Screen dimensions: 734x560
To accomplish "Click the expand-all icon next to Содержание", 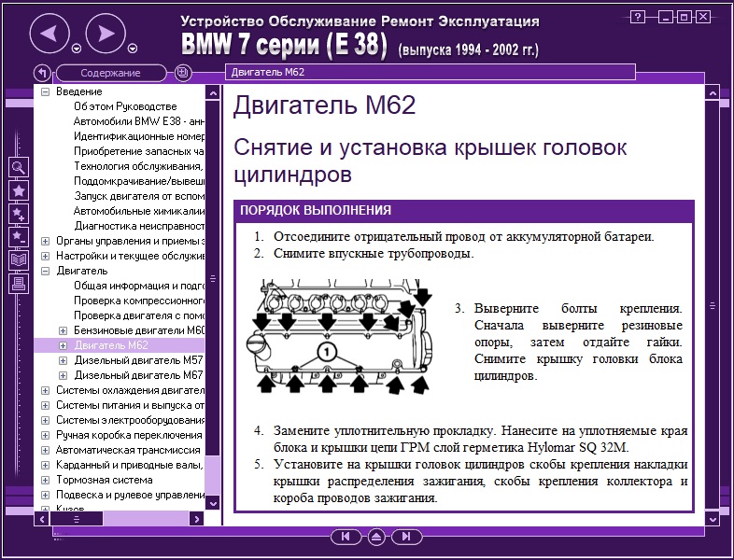I will (182, 73).
